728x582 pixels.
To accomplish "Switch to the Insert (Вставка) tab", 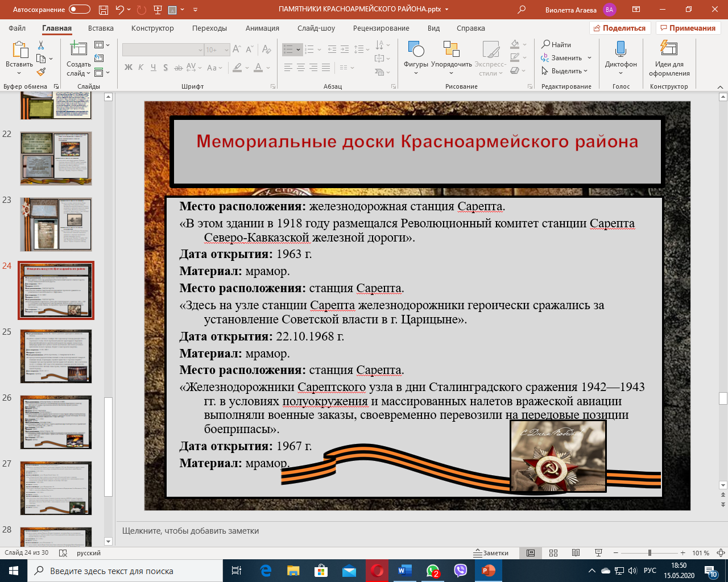I will coord(101,28).
